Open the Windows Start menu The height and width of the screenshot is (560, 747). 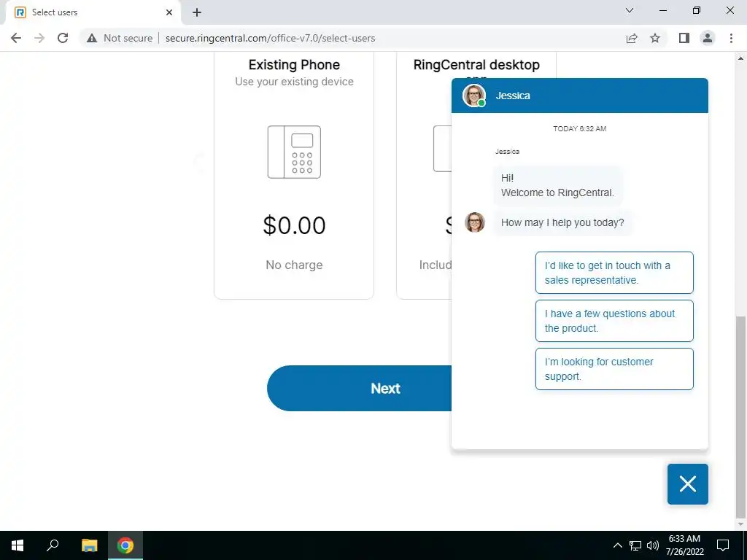pos(18,545)
